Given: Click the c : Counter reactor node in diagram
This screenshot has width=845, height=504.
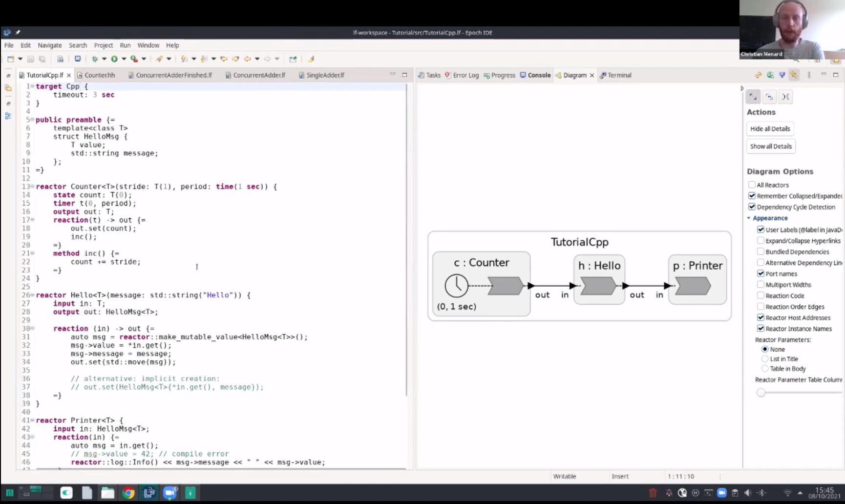Looking at the screenshot, I should (481, 284).
